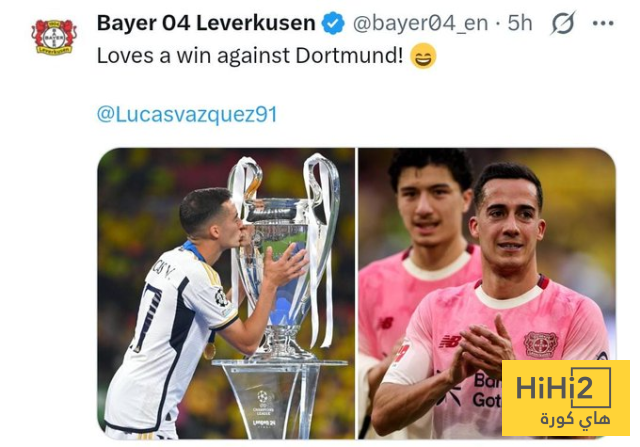Open the three-dot more options menu
Image resolution: width=640 pixels, height=447 pixels.
coord(603,23)
